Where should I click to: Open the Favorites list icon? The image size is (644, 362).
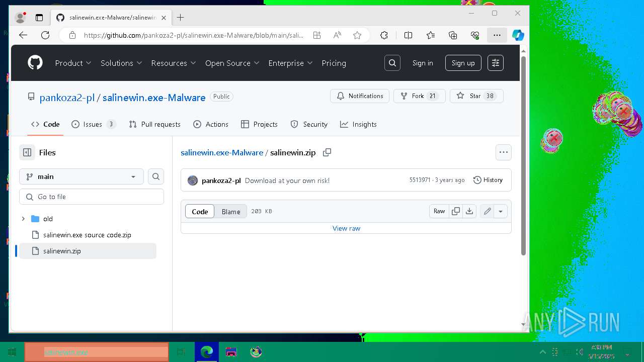click(431, 35)
